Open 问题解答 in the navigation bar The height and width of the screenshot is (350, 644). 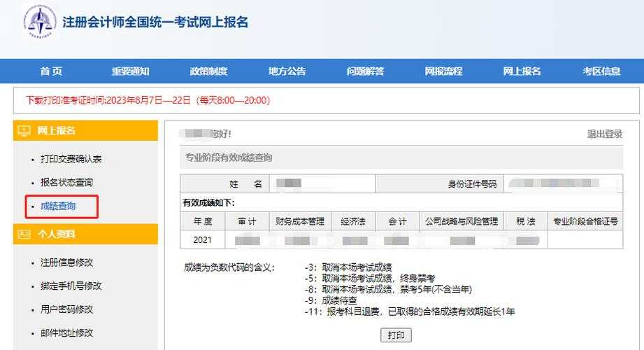365,71
